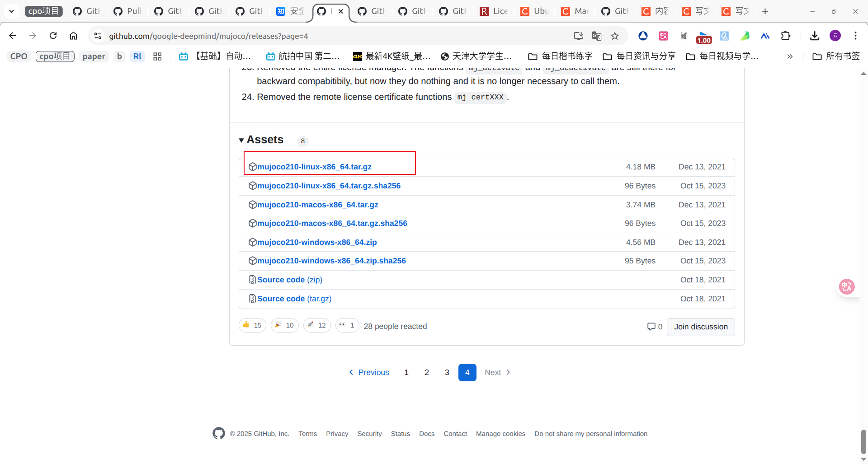Click the install app icon in address bar

point(578,36)
